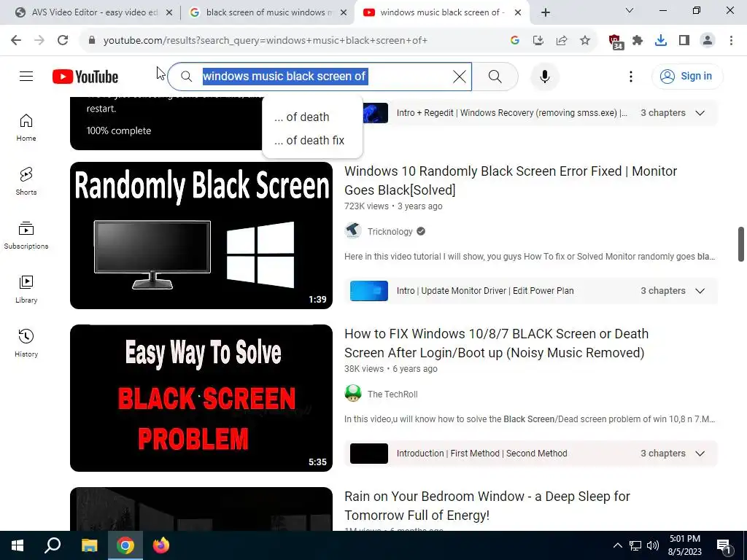Open the Intro + Regedit chapter thumbnail
This screenshot has height=560, width=747.
[375, 113]
